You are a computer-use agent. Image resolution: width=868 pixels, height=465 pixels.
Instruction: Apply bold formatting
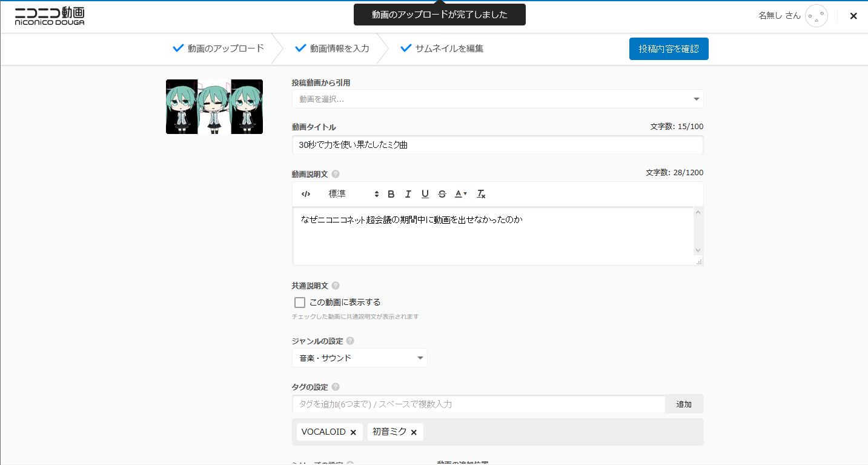coord(391,194)
